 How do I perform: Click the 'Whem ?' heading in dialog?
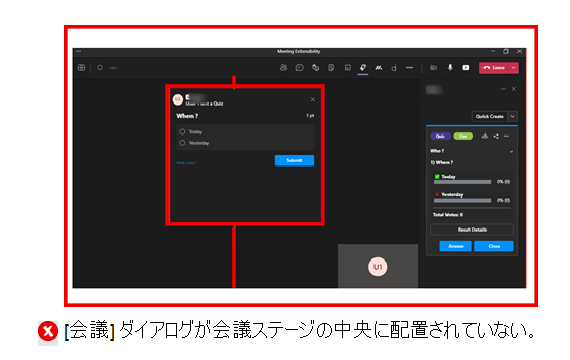[x=187, y=116]
